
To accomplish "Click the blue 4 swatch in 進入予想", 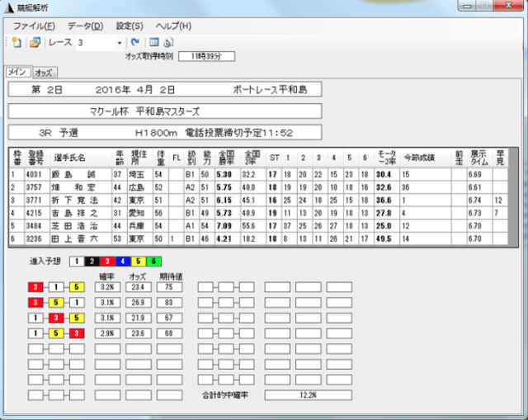I will 124,261.
